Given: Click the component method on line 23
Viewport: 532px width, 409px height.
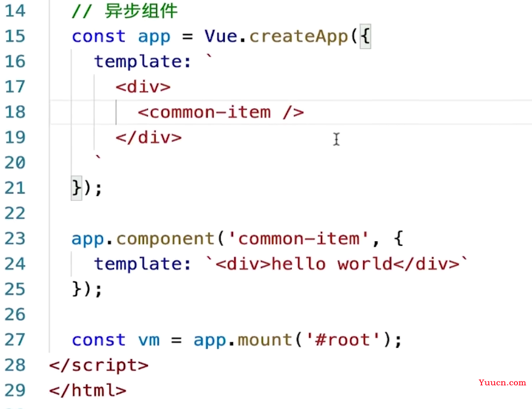Looking at the screenshot, I should 166,240.
